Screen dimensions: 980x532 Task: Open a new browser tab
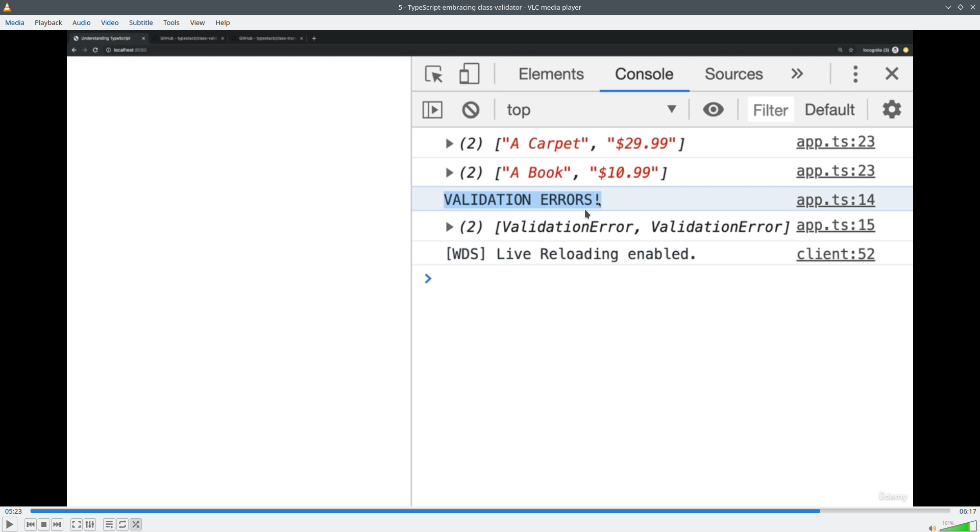314,38
